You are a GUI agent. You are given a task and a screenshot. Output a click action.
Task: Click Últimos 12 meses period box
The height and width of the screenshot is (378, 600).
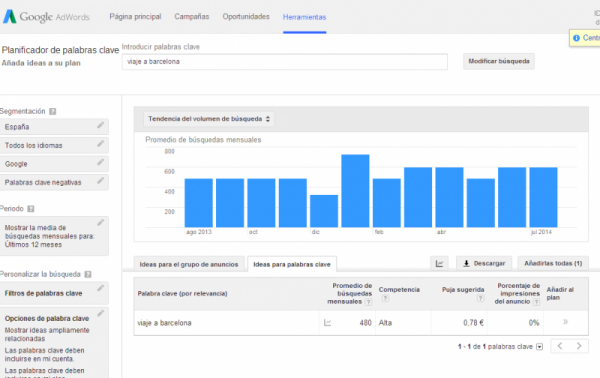[54, 236]
